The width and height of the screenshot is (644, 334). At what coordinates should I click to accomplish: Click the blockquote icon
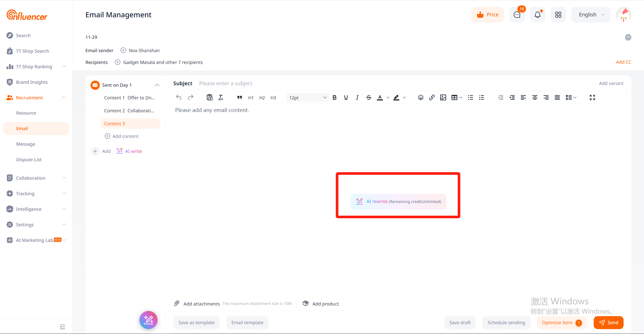tap(239, 98)
